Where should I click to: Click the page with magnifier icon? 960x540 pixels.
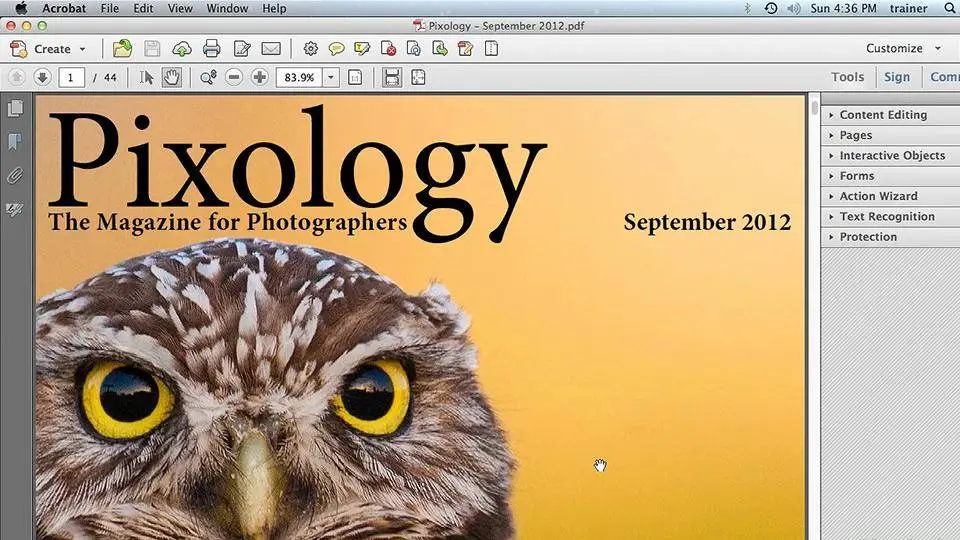[x=414, y=48]
